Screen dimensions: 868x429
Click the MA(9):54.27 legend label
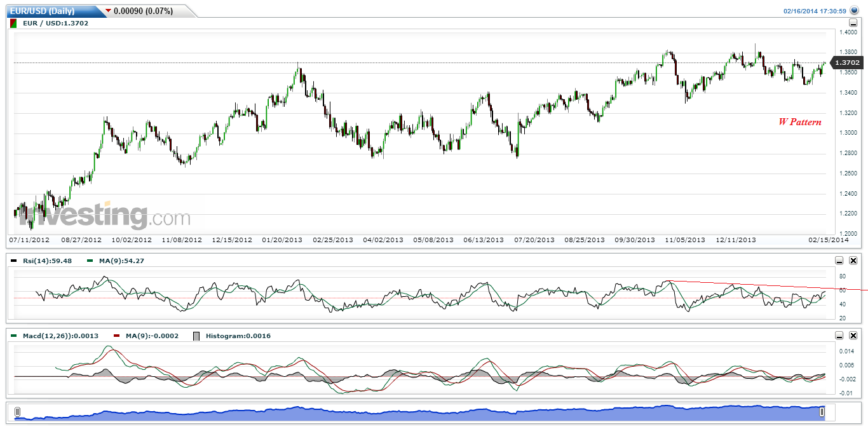tap(122, 261)
